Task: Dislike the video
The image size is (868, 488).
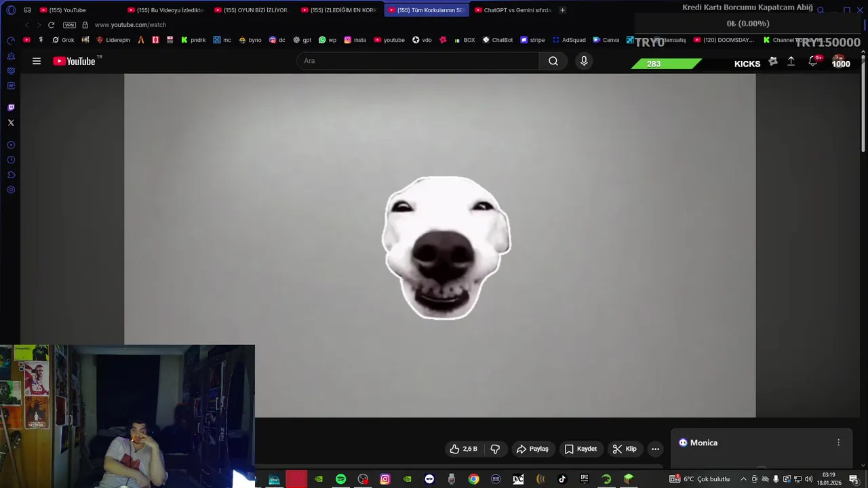Action: click(x=495, y=449)
